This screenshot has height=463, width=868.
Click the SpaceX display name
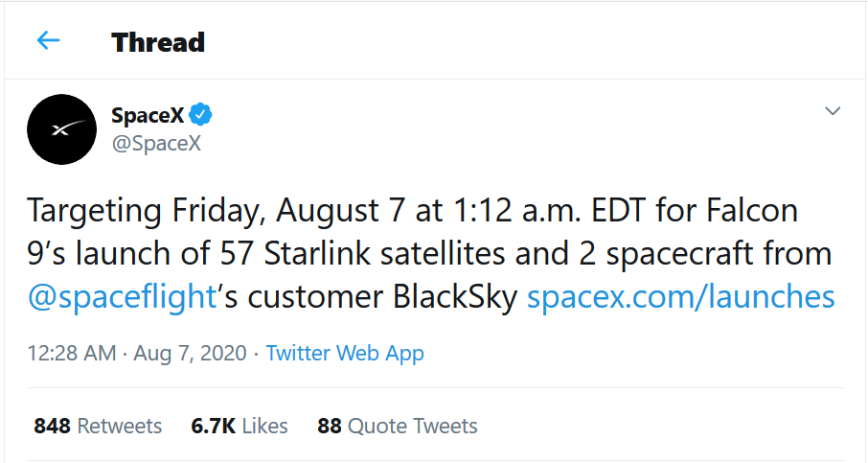148,116
